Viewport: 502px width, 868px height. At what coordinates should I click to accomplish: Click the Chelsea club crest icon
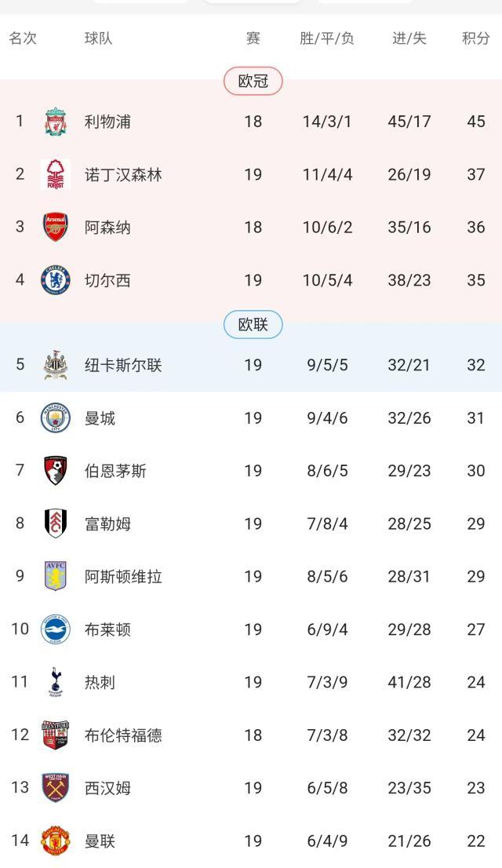(x=56, y=280)
